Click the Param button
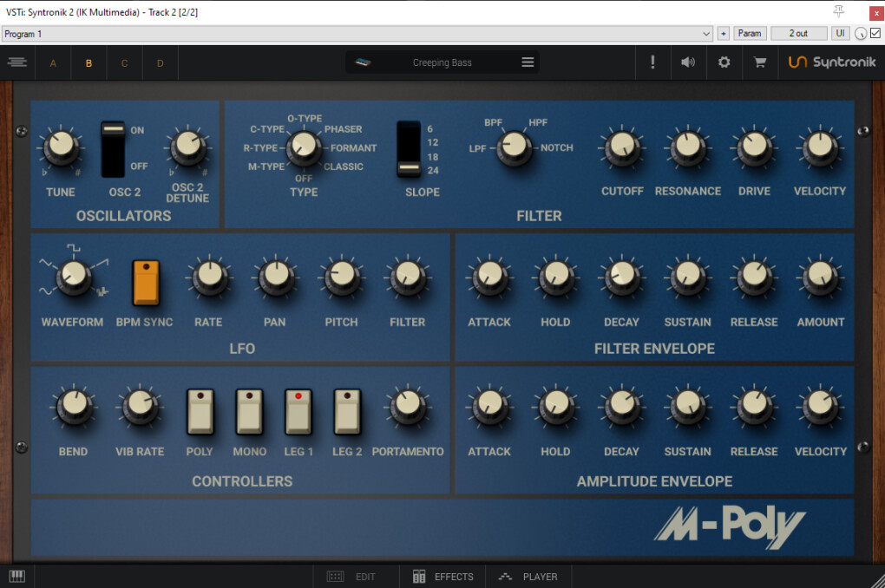The image size is (885, 588). point(750,33)
